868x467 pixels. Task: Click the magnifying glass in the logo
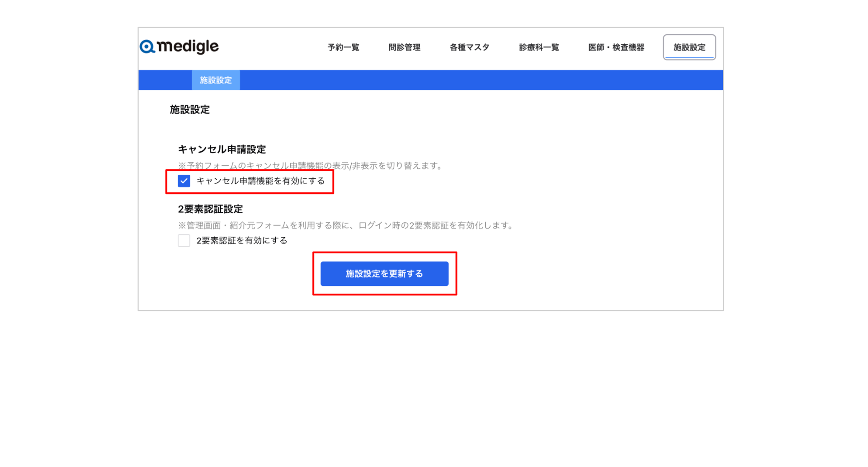147,47
